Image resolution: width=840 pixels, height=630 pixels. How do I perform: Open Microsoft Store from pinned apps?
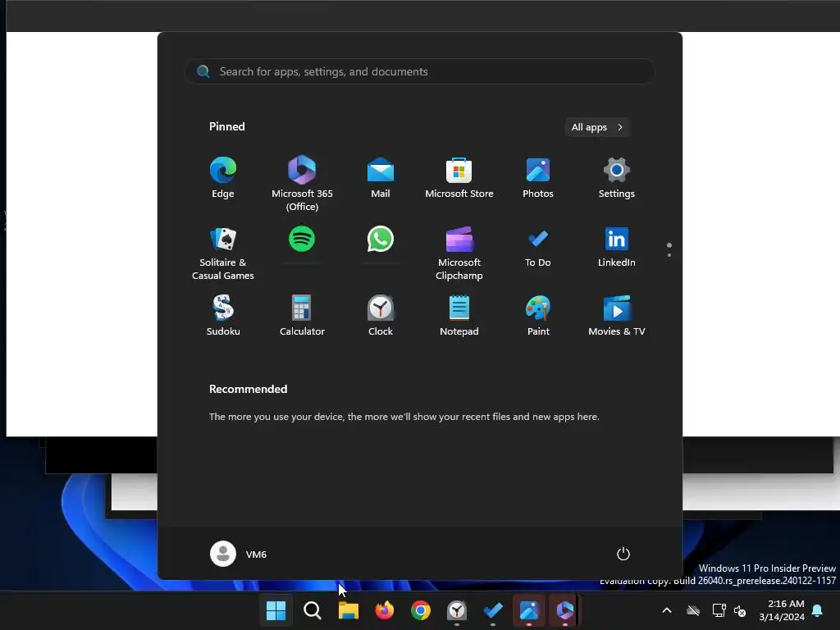tap(459, 178)
